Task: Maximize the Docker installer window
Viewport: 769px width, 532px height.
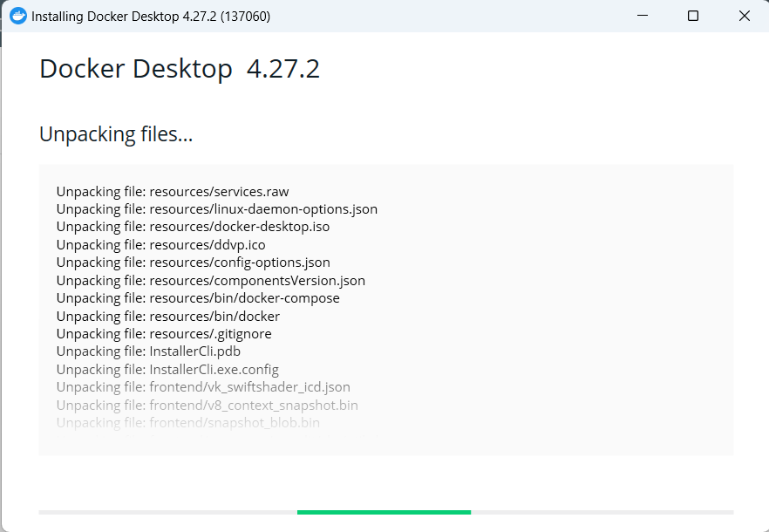Action: [x=693, y=16]
